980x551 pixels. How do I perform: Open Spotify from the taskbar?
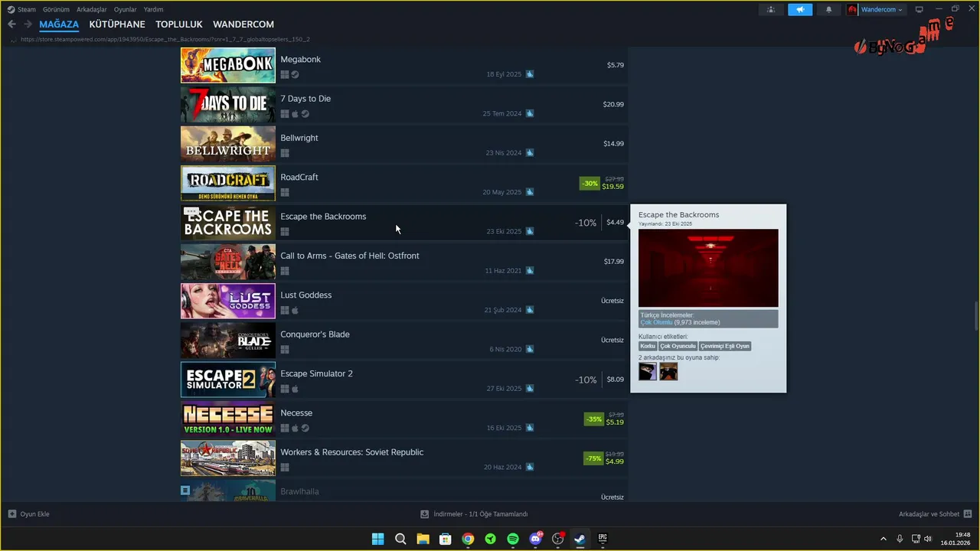[x=513, y=539]
